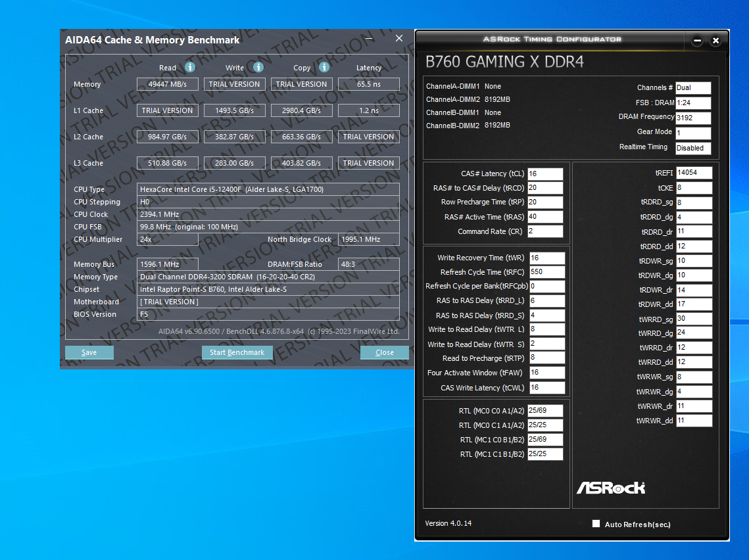Click the RTL (MC0 C1 A1/A2) field
This screenshot has height=560, width=749.
pyautogui.click(x=545, y=425)
